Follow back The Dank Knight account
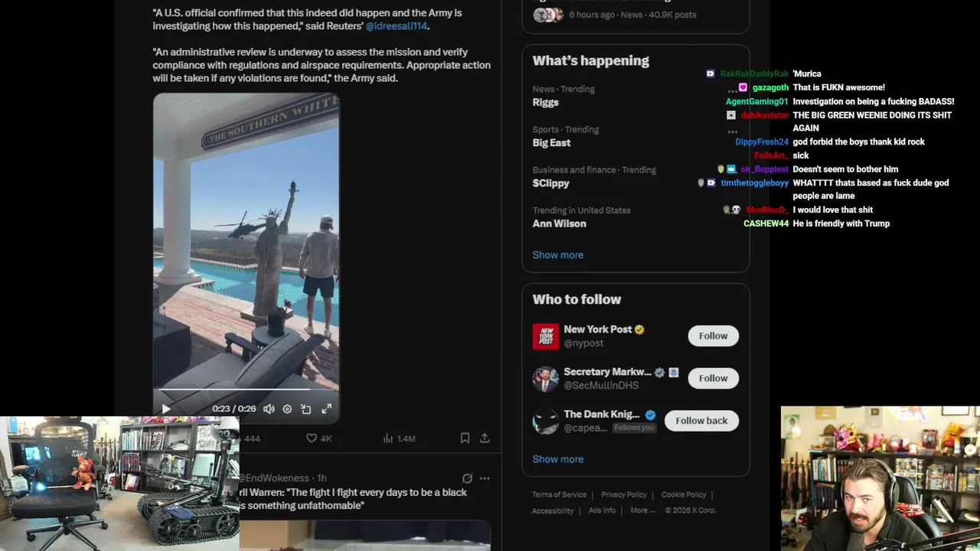This screenshot has height=551, width=980. (x=701, y=421)
